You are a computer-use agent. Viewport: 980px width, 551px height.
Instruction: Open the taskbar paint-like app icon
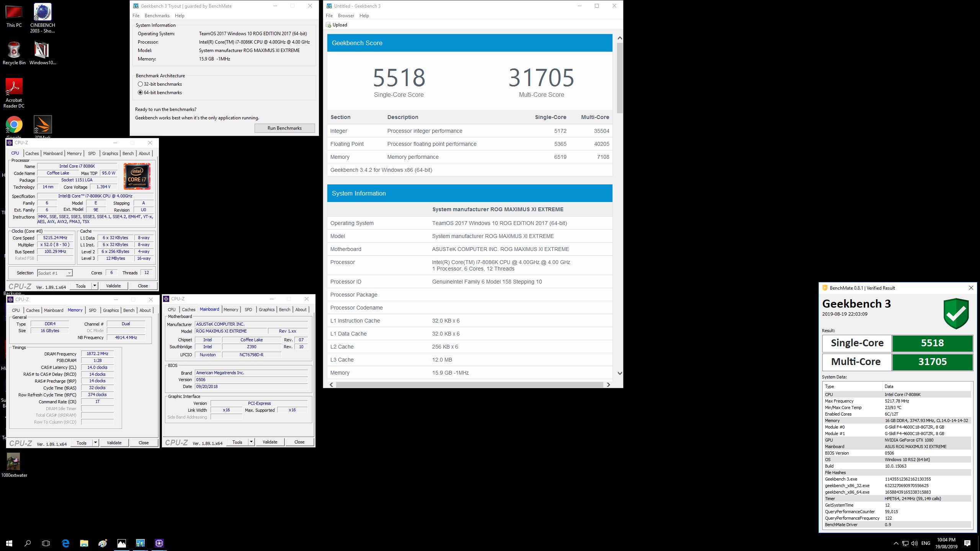coord(103,543)
